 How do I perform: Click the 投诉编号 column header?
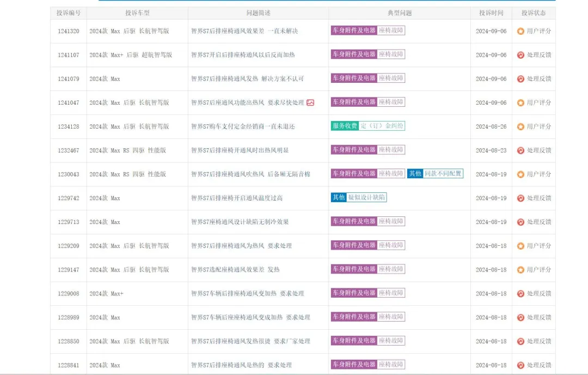(68, 13)
